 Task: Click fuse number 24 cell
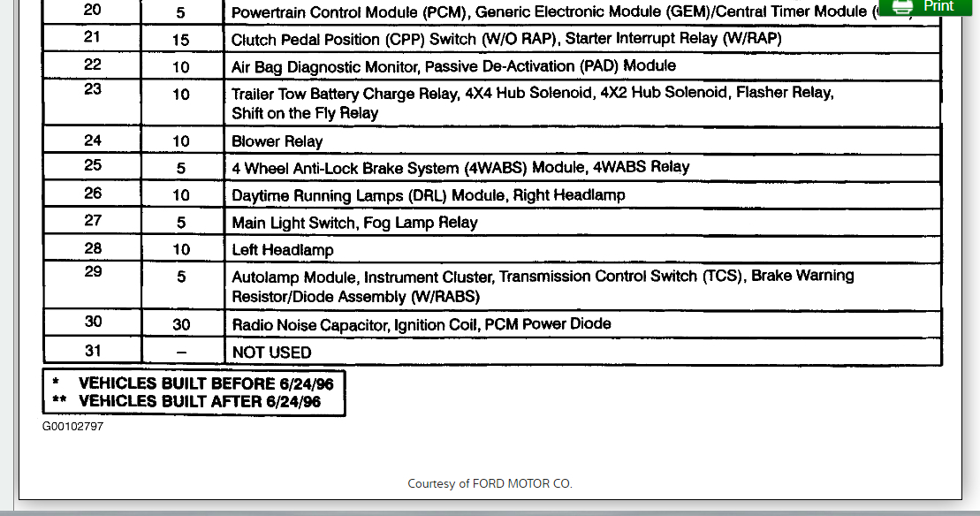tap(93, 140)
